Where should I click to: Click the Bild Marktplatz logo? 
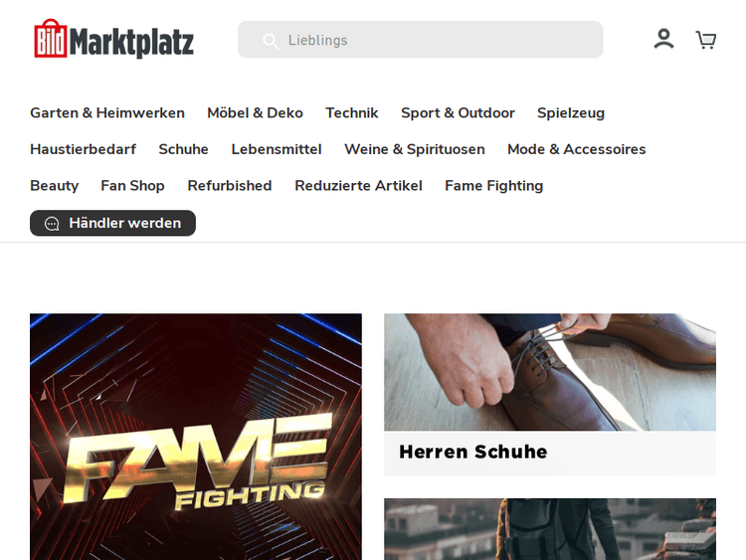pyautogui.click(x=114, y=39)
